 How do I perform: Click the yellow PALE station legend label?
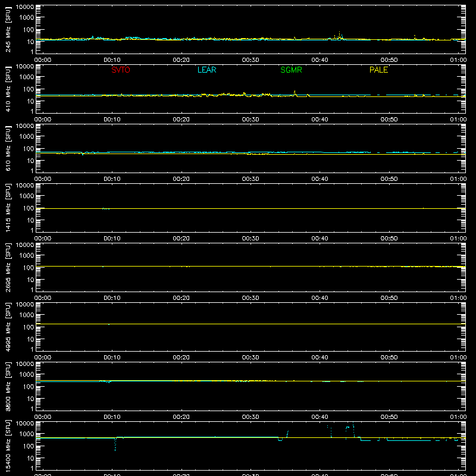tap(378, 70)
